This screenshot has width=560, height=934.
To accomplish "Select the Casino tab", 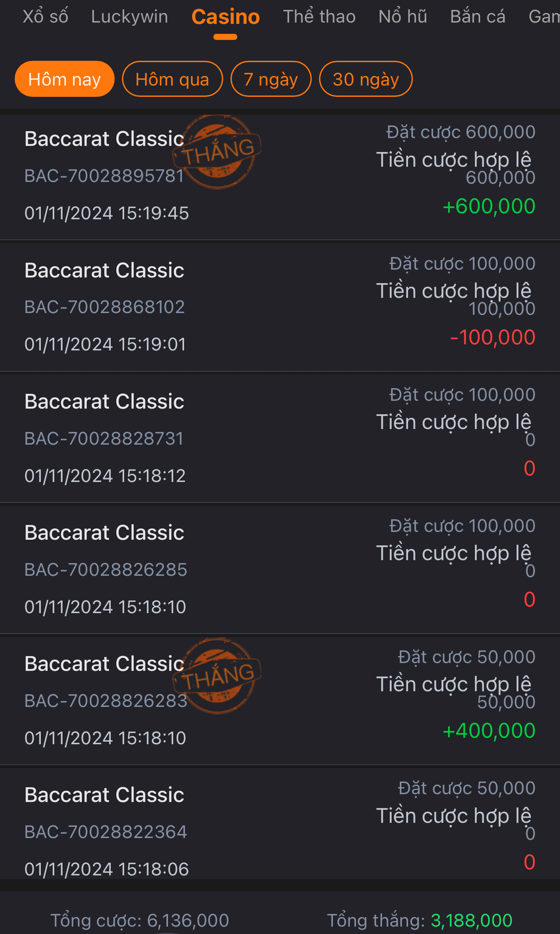I will point(225,17).
